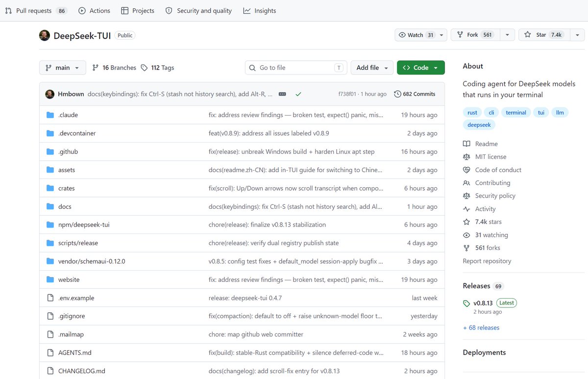Open the DeepSeek-TUI repository title link
The image size is (588, 379).
(x=82, y=35)
